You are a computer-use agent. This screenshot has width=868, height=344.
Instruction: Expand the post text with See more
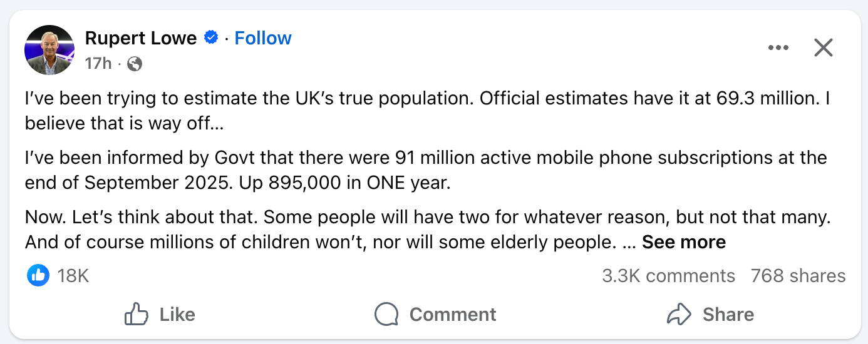pyautogui.click(x=684, y=242)
